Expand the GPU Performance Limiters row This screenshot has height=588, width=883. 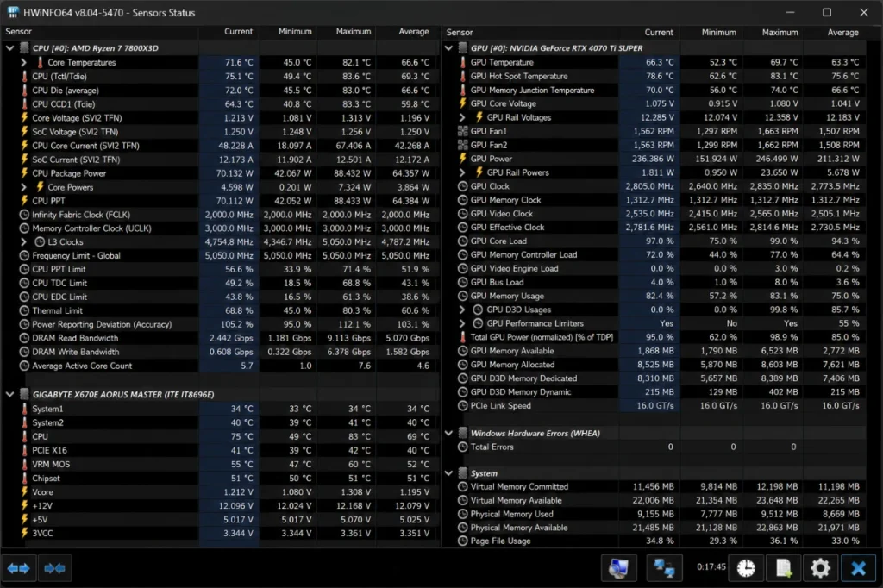[462, 323]
